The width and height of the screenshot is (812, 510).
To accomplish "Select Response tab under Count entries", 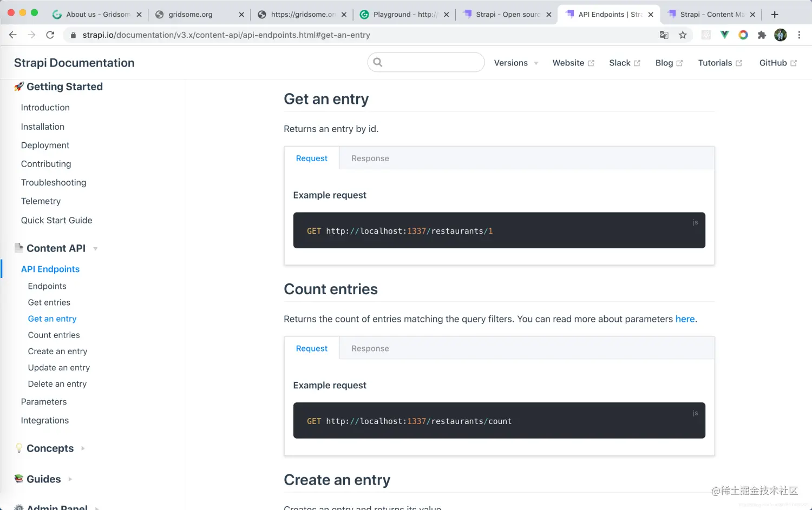I will (370, 349).
